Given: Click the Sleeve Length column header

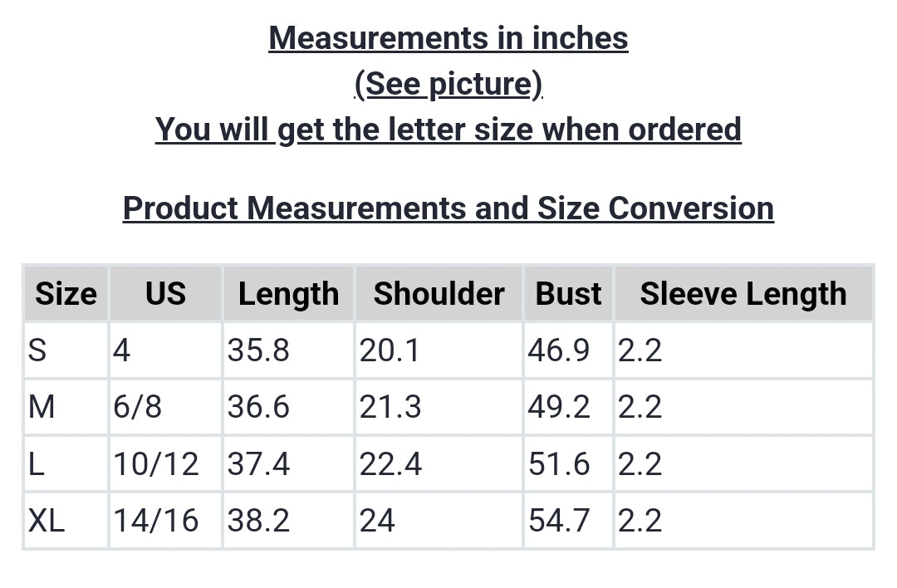Looking at the screenshot, I should click(x=743, y=294).
